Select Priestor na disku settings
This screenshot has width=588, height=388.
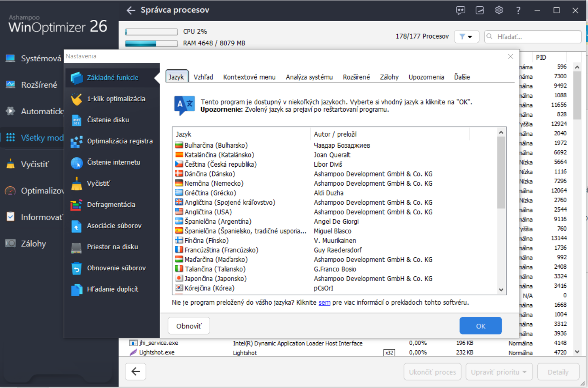click(112, 247)
